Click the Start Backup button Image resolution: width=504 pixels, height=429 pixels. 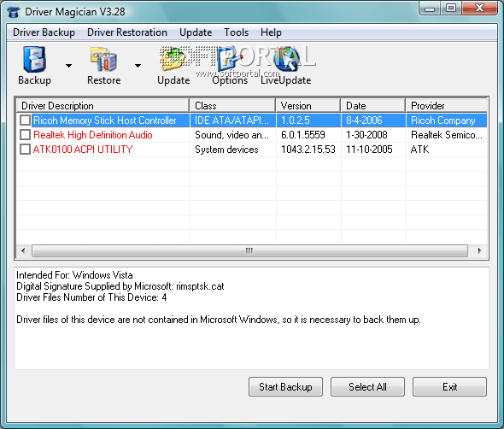(x=285, y=386)
